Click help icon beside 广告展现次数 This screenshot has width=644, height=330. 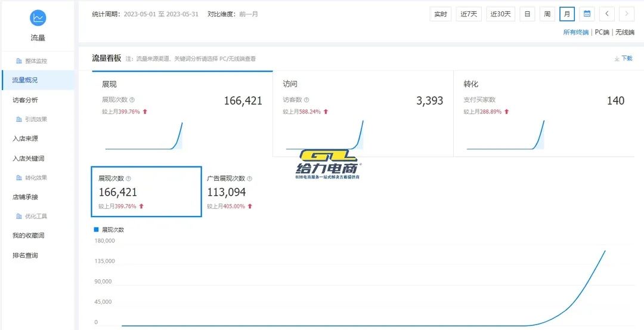click(x=249, y=179)
